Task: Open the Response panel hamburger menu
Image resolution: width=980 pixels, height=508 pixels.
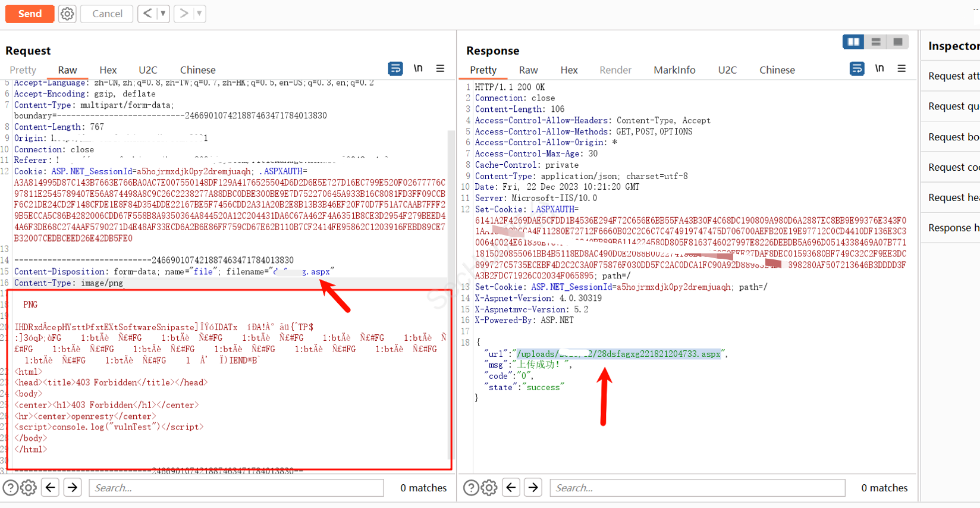Action: point(902,69)
